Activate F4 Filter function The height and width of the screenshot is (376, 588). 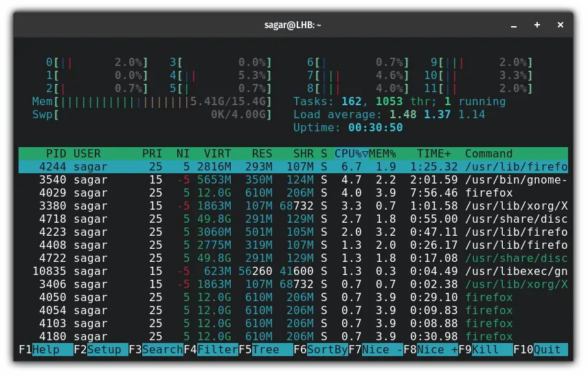coord(211,349)
